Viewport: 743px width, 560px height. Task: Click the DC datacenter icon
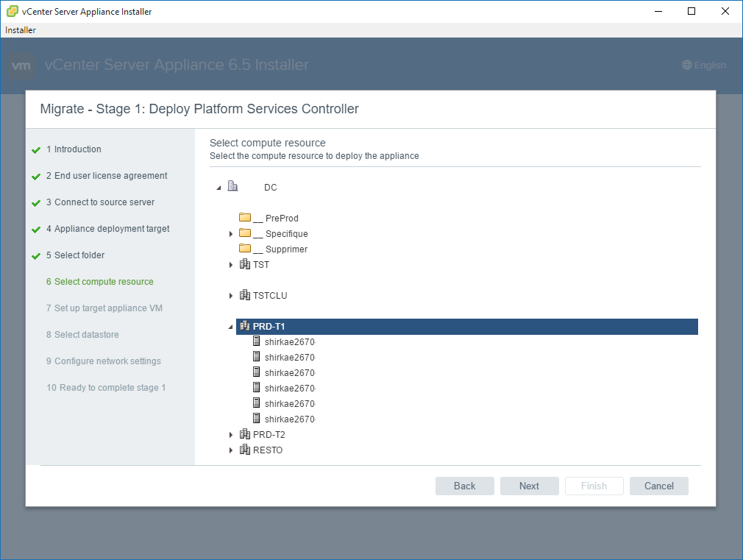coord(232,187)
